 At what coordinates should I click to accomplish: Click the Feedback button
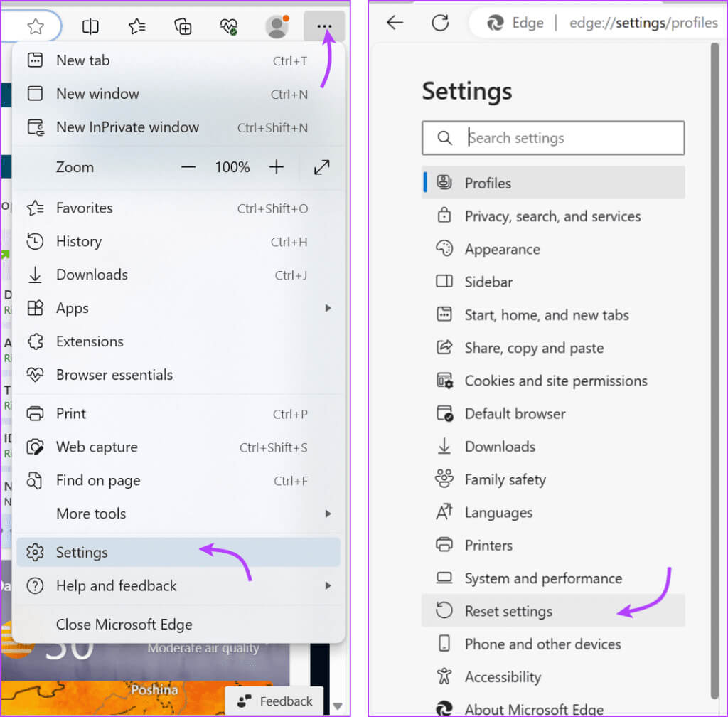pyautogui.click(x=275, y=701)
